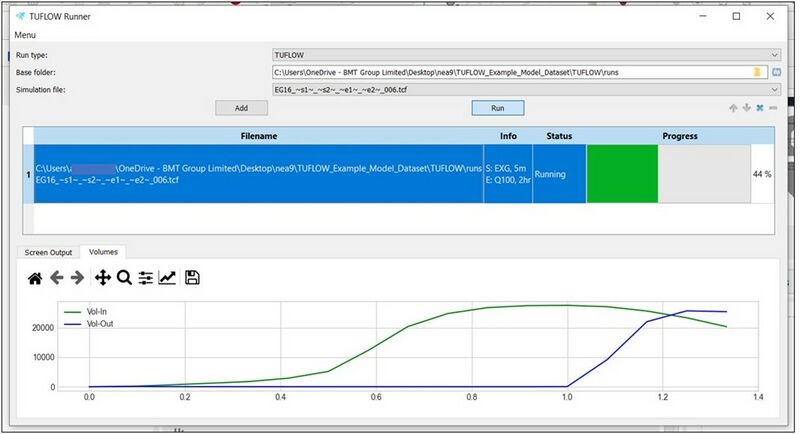Viewport: 800px width, 434px height.
Task: Click the green progress bar at 44%
Action: 622,174
